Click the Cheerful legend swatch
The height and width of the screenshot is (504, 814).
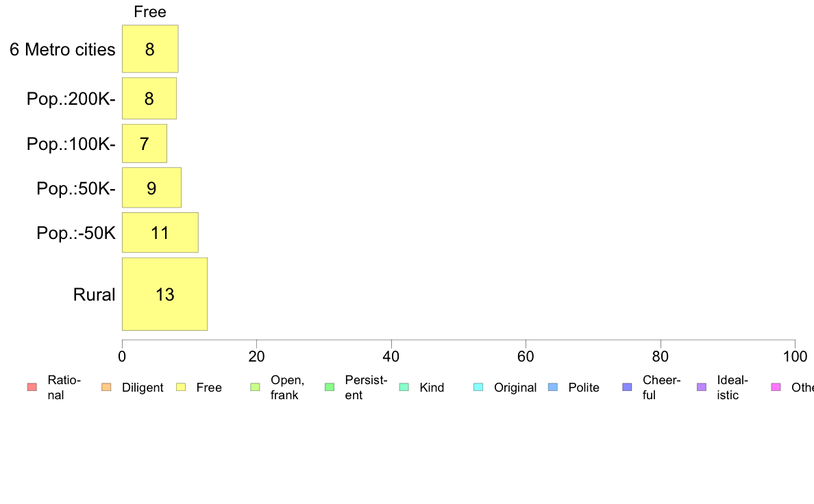[627, 387]
